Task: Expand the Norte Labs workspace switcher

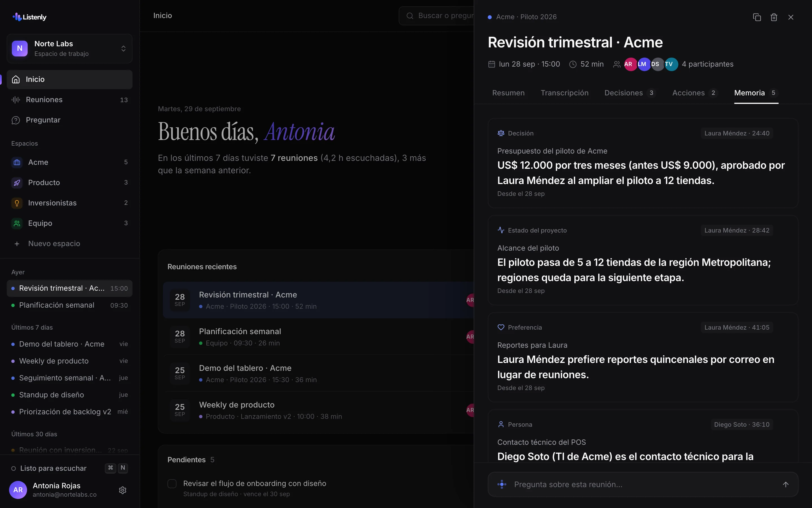Action: [x=69, y=49]
